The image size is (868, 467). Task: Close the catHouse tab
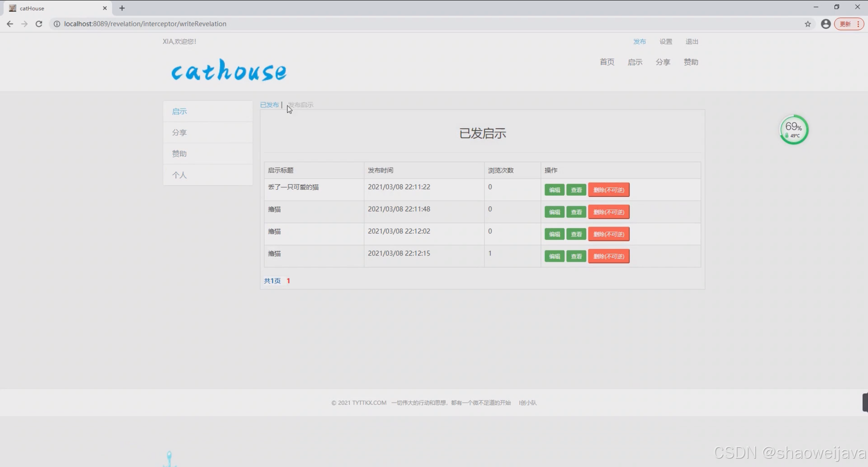pos(105,8)
